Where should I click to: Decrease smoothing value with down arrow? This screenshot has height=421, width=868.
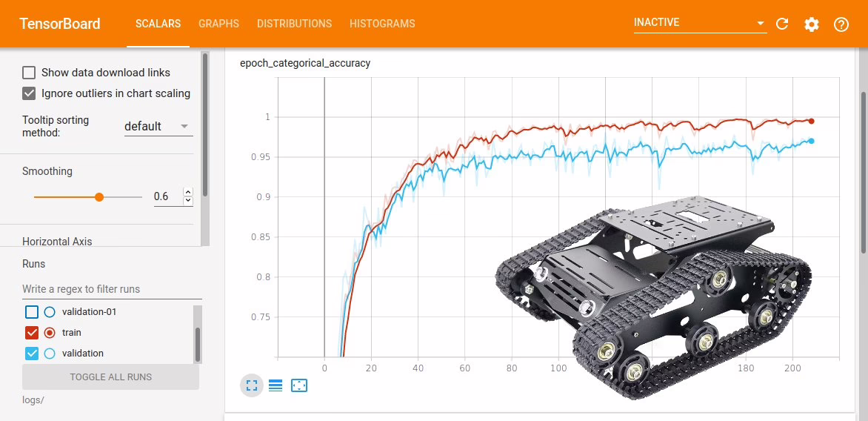[x=187, y=200]
